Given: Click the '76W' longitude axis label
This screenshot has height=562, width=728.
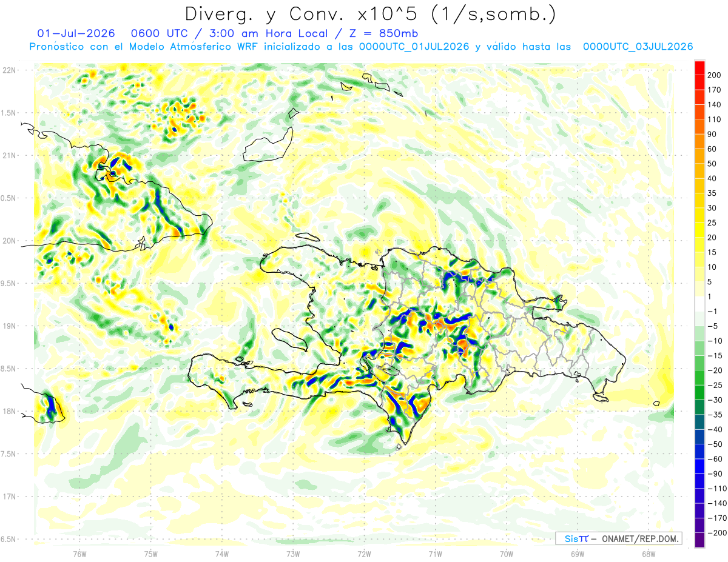Looking at the screenshot, I should tap(79, 554).
